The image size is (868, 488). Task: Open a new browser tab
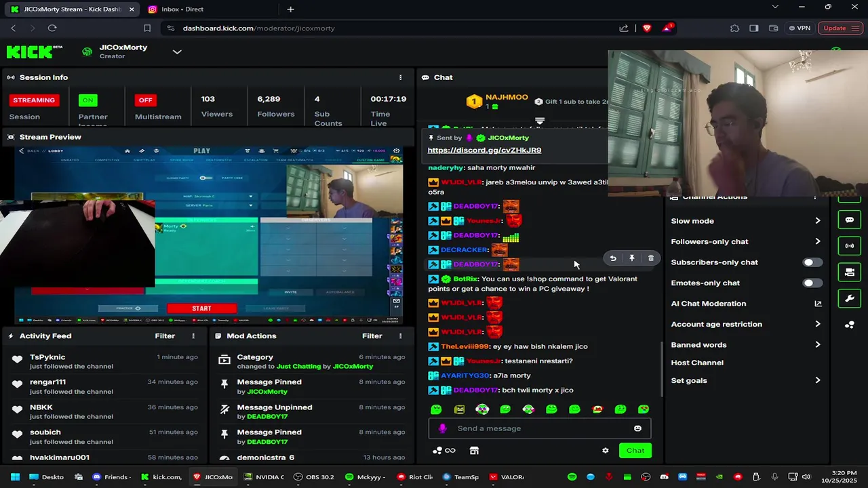click(290, 9)
